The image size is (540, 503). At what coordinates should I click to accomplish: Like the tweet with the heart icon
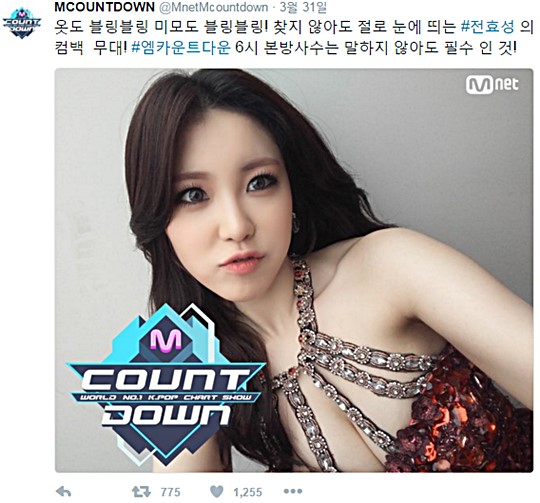pyautogui.click(x=217, y=492)
